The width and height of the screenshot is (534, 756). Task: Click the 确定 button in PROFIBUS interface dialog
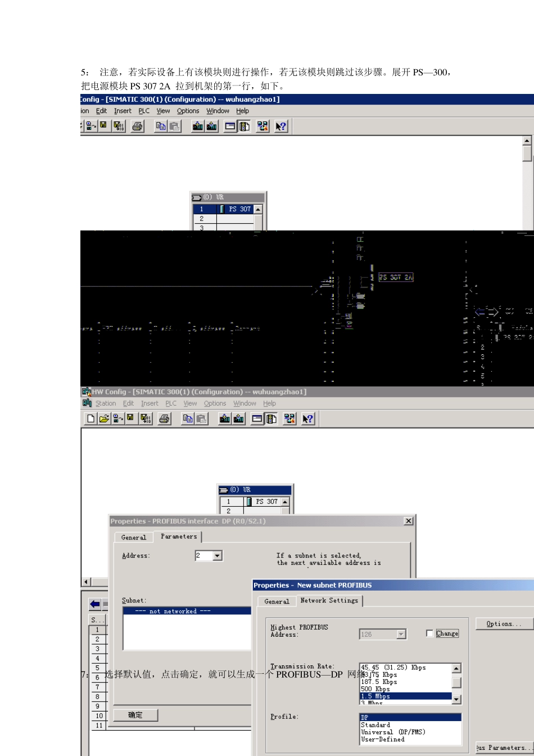click(x=135, y=715)
